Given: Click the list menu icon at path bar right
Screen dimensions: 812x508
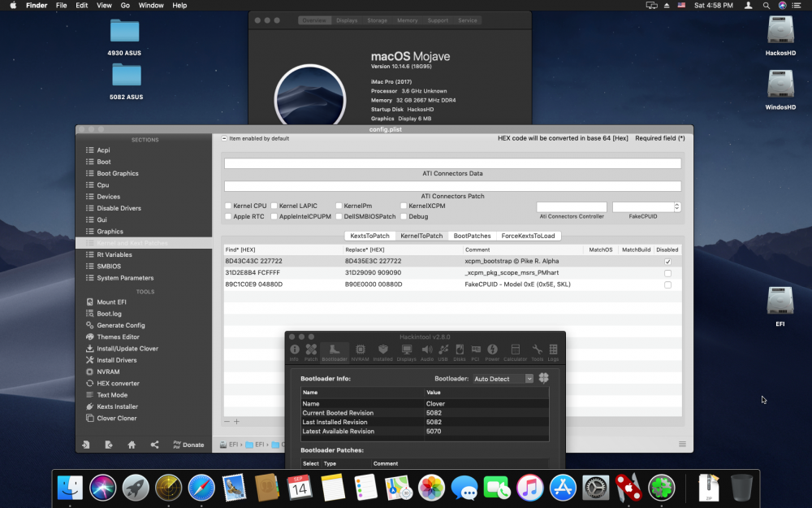Looking at the screenshot, I should [682, 445].
